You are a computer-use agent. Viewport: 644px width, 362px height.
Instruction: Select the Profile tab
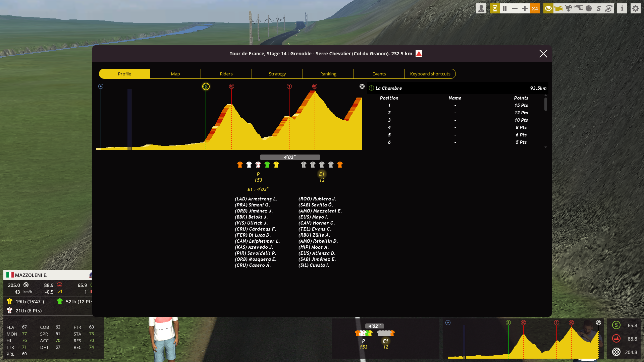[124, 74]
